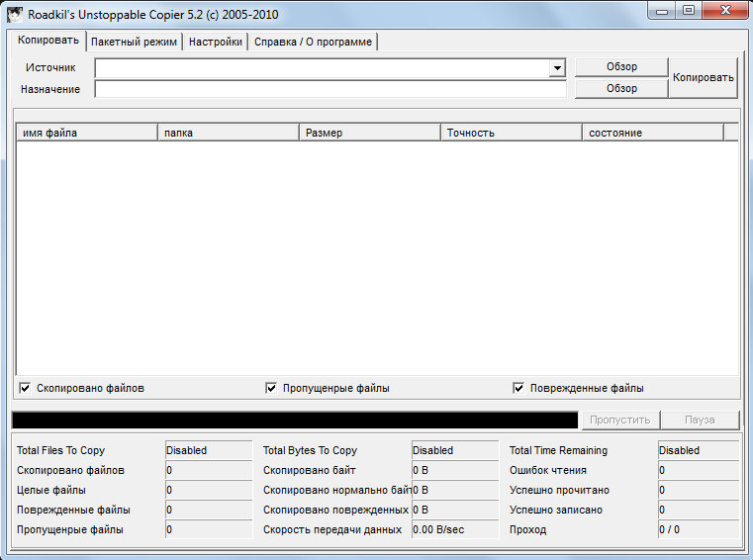Click the Total Time Remaining value Disabled
The height and width of the screenshot is (560, 753).
pos(699,450)
